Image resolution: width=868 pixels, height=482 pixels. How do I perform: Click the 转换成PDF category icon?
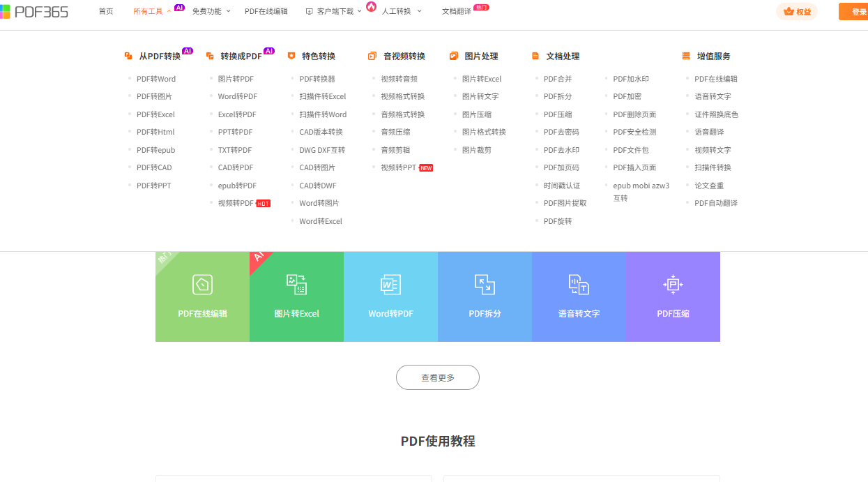tap(210, 56)
